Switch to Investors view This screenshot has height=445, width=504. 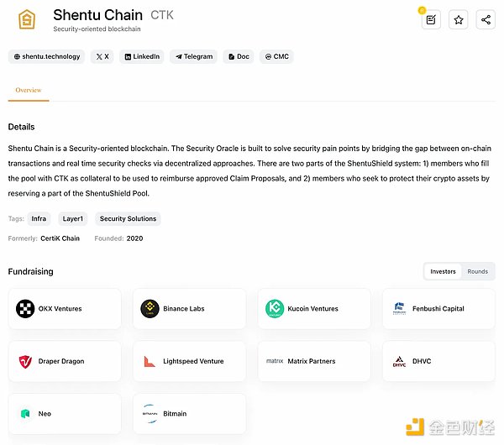(x=443, y=271)
